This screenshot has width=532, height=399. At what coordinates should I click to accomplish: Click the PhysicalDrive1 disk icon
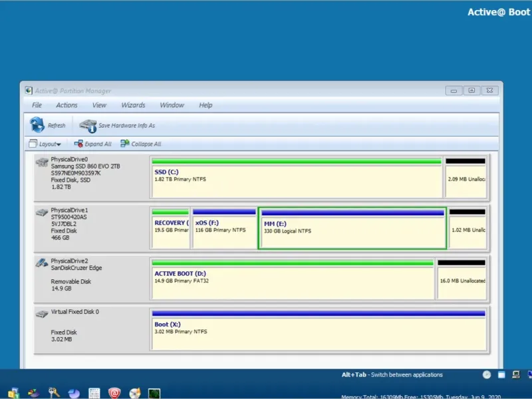[x=42, y=213]
